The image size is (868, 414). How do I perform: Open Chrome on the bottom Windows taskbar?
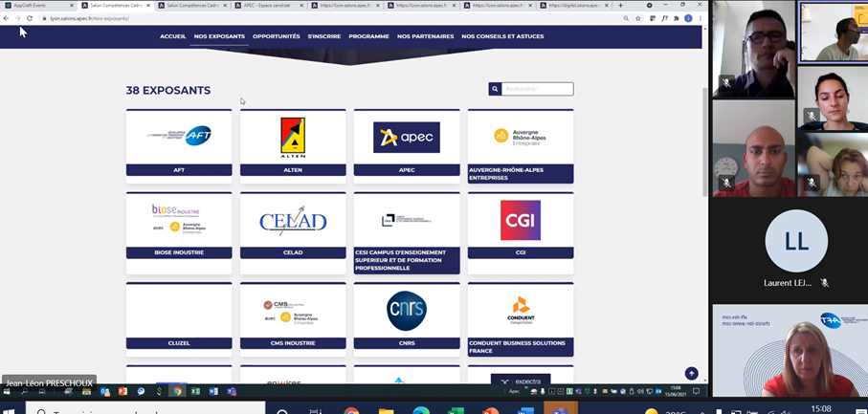(x=351, y=410)
